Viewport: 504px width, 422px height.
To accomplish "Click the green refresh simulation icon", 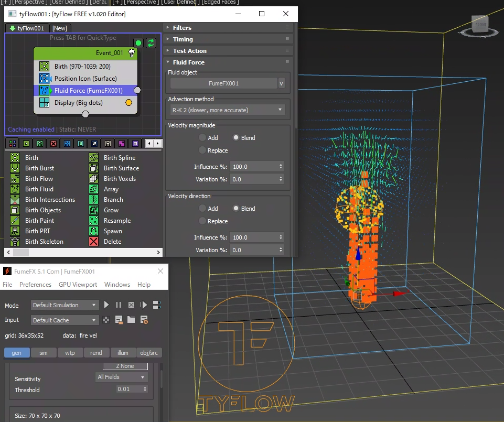I will [151, 43].
